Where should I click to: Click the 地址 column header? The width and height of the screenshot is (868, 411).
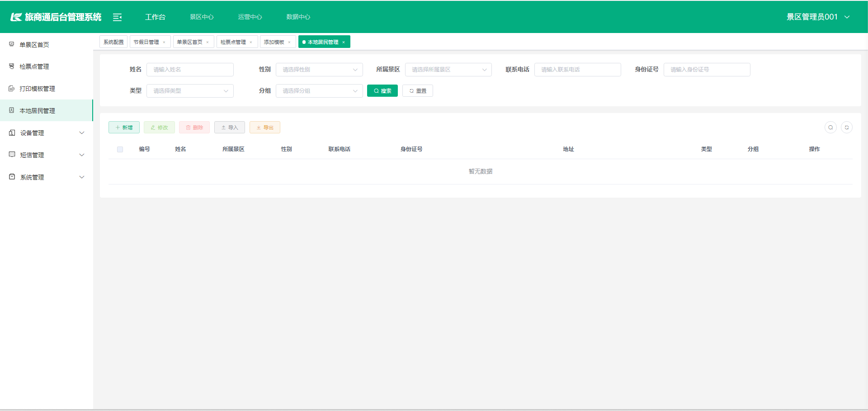pos(568,149)
